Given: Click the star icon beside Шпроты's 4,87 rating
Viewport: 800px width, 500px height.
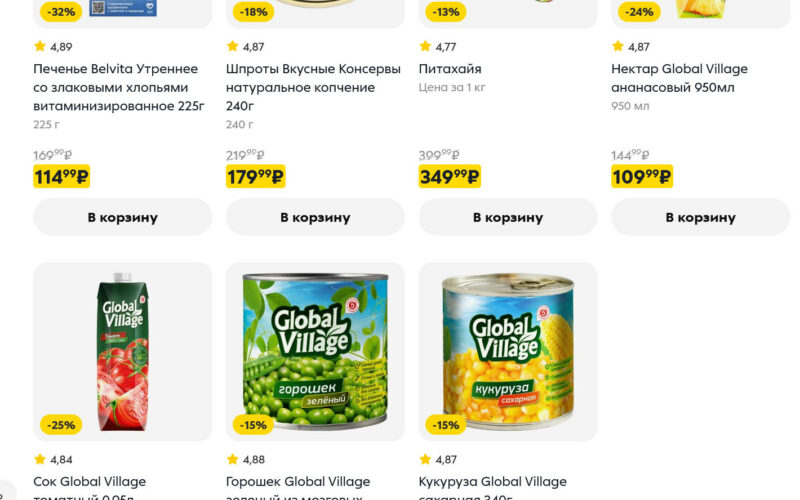Looking at the screenshot, I should click(233, 46).
